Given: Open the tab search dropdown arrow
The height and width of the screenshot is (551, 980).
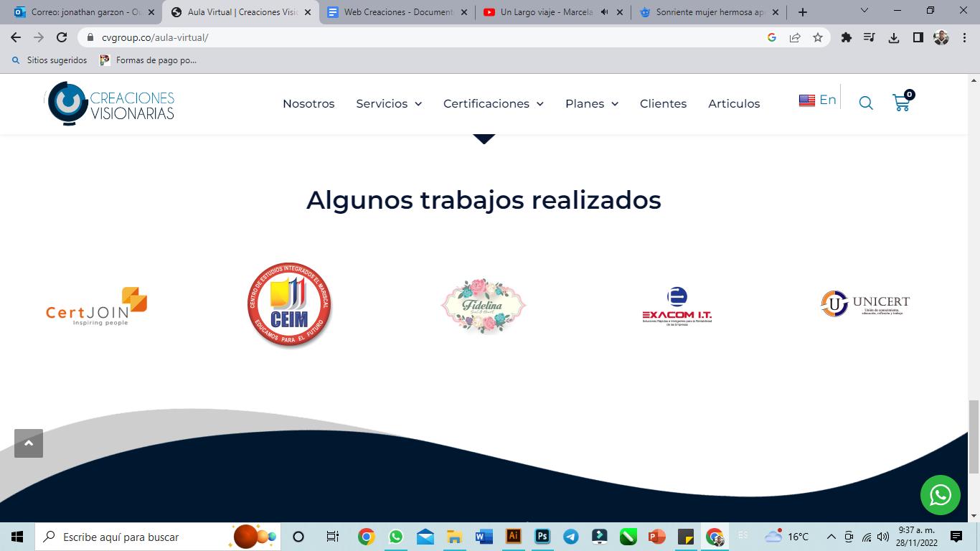Looking at the screenshot, I should 864,11.
